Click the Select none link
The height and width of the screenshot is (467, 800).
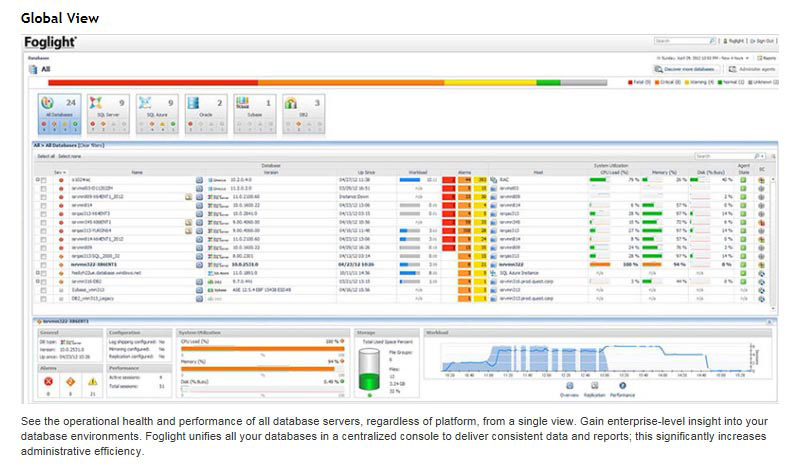click(69, 156)
